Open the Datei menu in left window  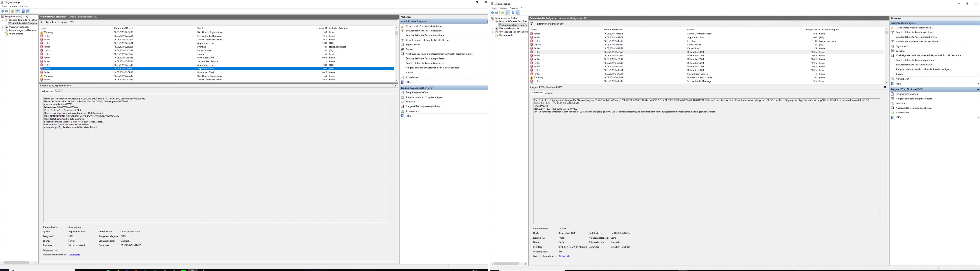coord(5,6)
